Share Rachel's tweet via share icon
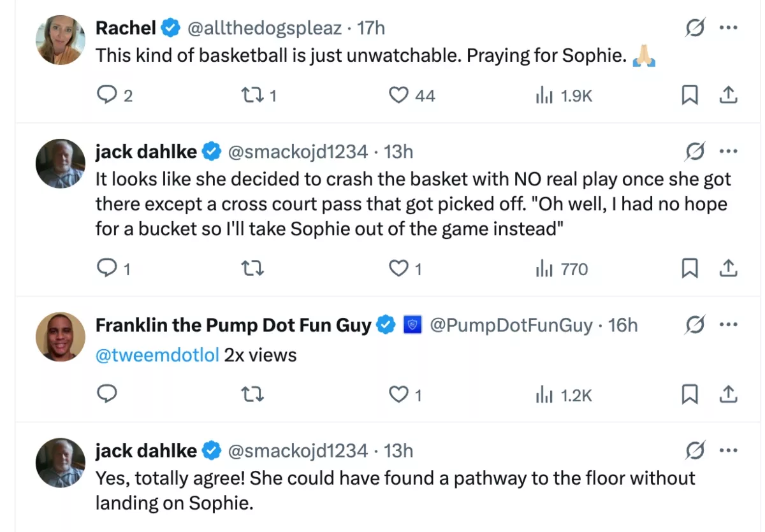The height and width of the screenshot is (532, 765). [728, 95]
